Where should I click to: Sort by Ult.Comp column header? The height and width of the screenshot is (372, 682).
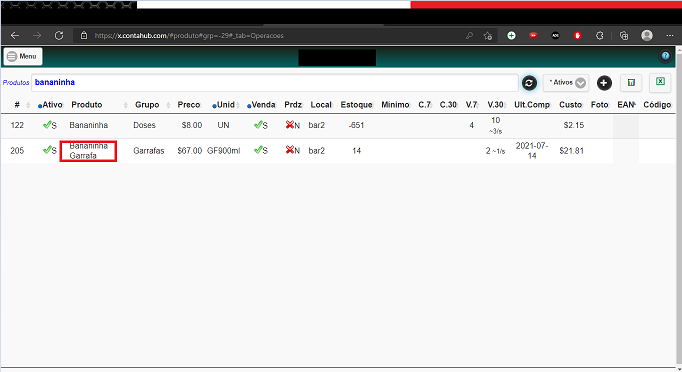532,105
